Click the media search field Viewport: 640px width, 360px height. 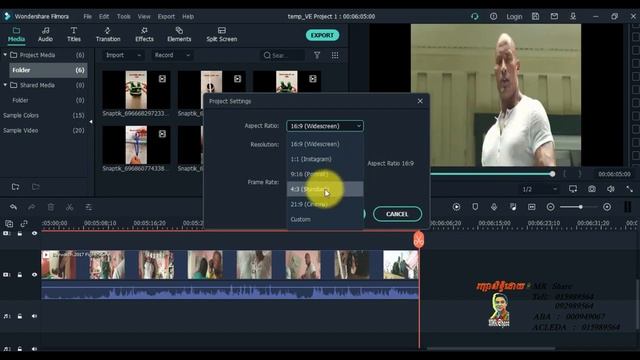[283, 55]
